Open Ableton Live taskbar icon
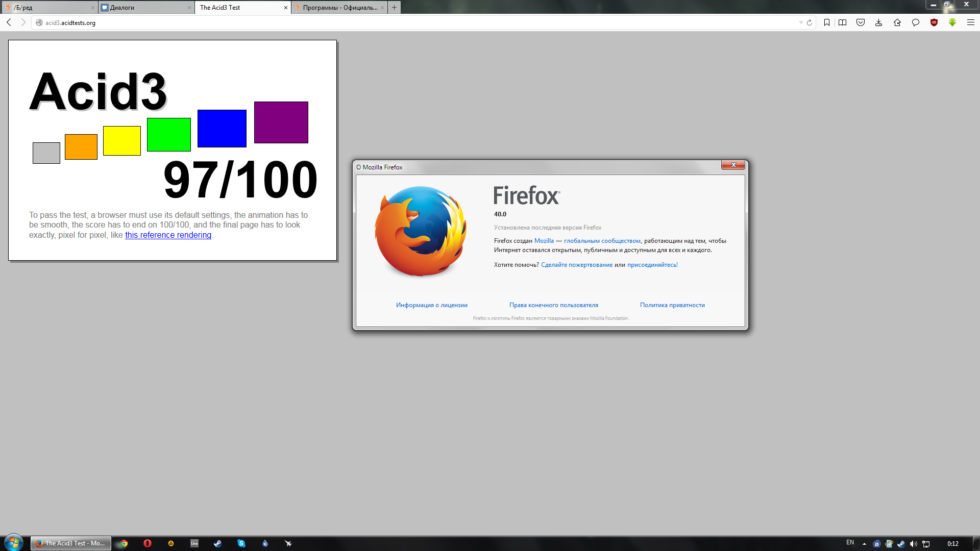 point(194,543)
